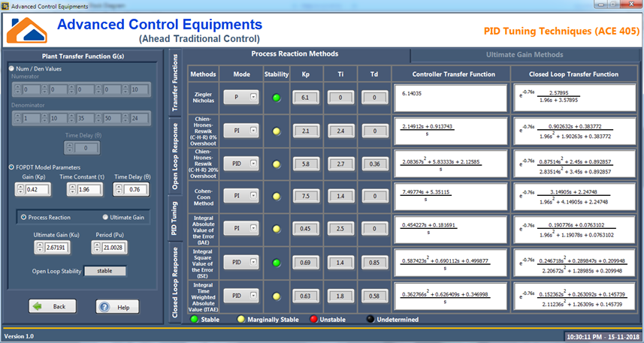The width and height of the screenshot is (644, 343).
Task: Click the red Unstable legend indicator
Action: (x=313, y=319)
